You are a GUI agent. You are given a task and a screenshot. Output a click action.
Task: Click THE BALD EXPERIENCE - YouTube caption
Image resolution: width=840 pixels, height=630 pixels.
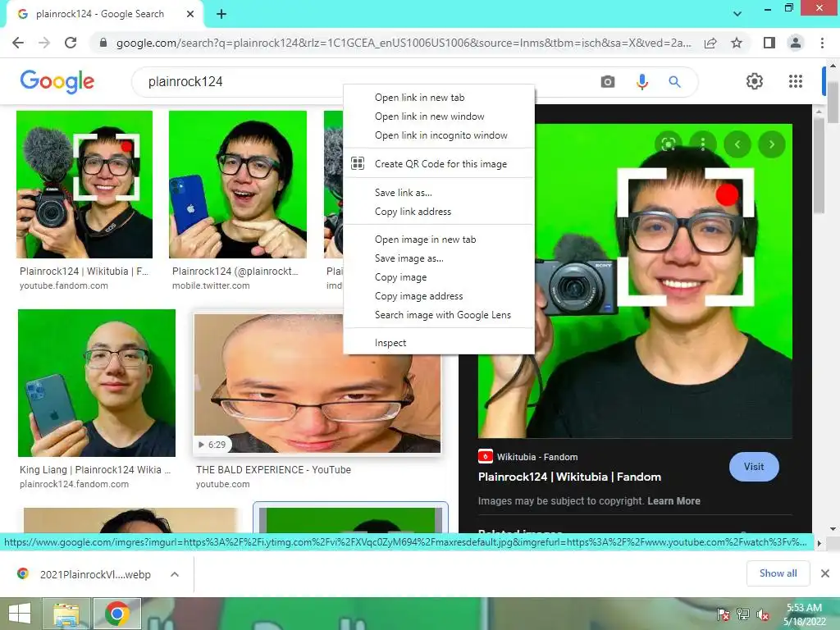273,470
